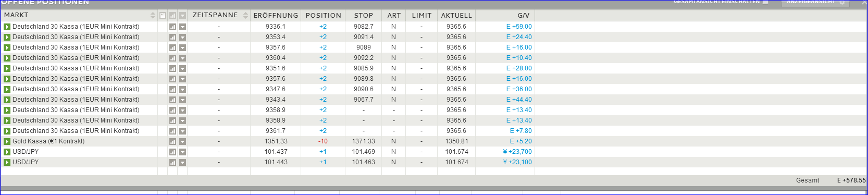Image resolution: width=868 pixels, height=195 pixels.
Task: Click the list view icon in table header
Action: [x=163, y=16]
